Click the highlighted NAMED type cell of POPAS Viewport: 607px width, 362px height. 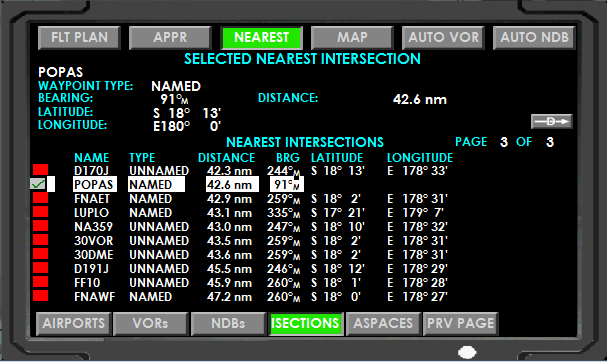coord(156,184)
